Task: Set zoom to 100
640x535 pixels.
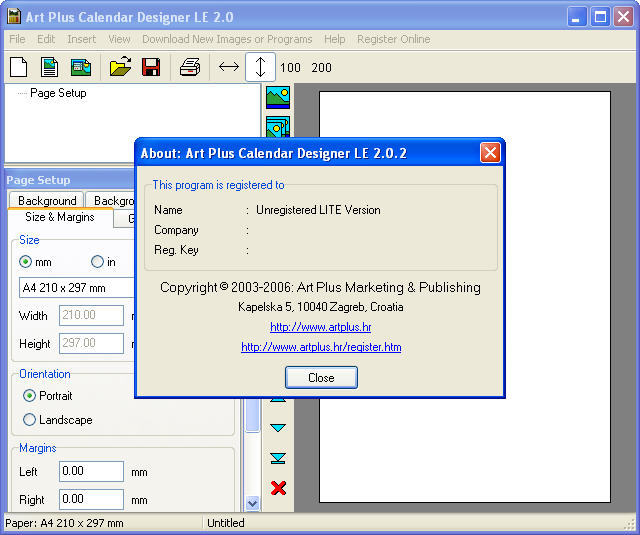Action: pos(290,68)
